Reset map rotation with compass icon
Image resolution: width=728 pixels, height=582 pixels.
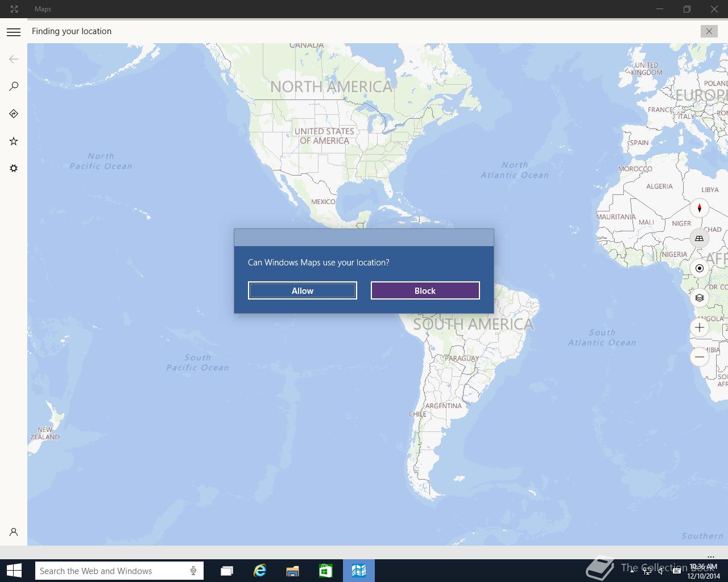point(700,209)
